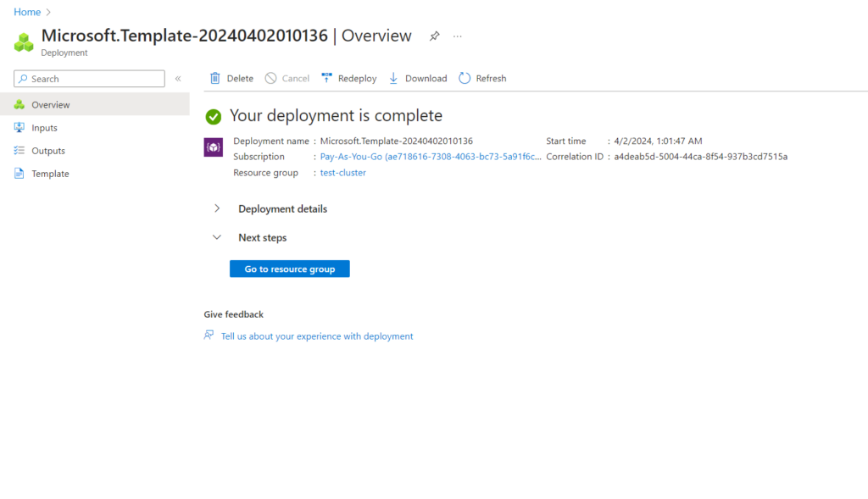
Task: Open the Template menu item
Action: 95,174
